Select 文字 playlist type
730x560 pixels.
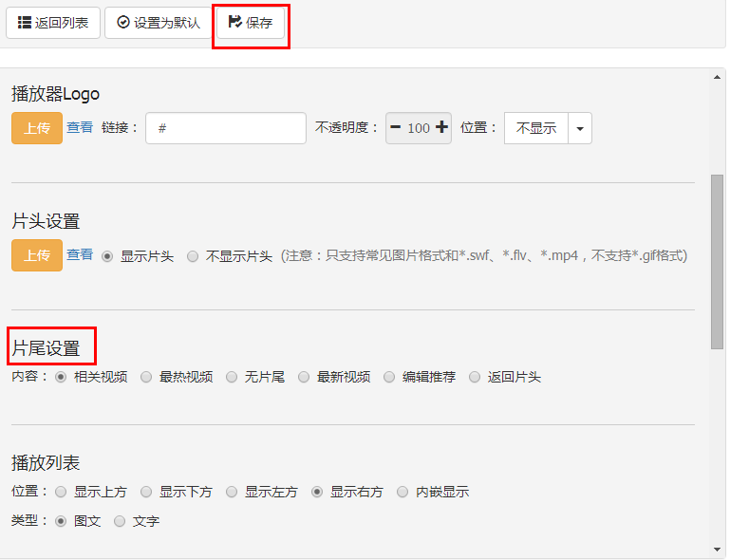120,521
